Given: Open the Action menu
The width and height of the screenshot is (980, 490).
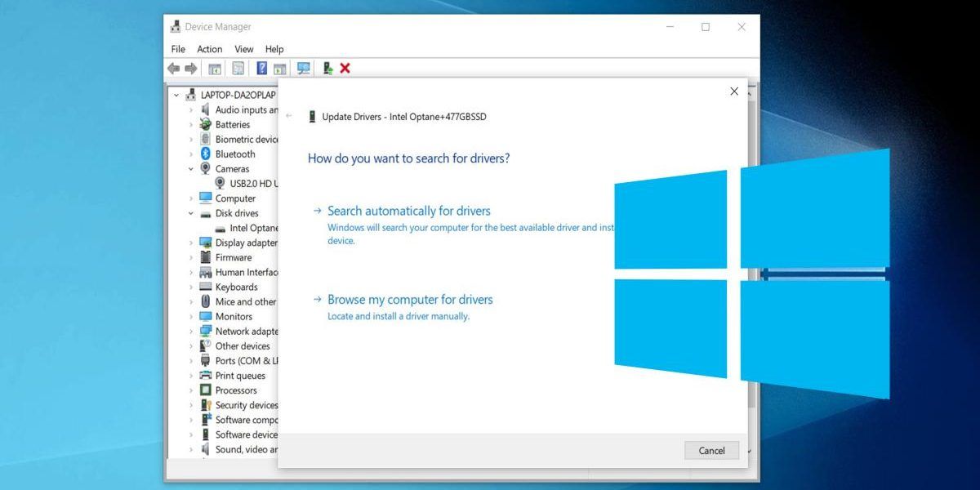Looking at the screenshot, I should pos(210,49).
